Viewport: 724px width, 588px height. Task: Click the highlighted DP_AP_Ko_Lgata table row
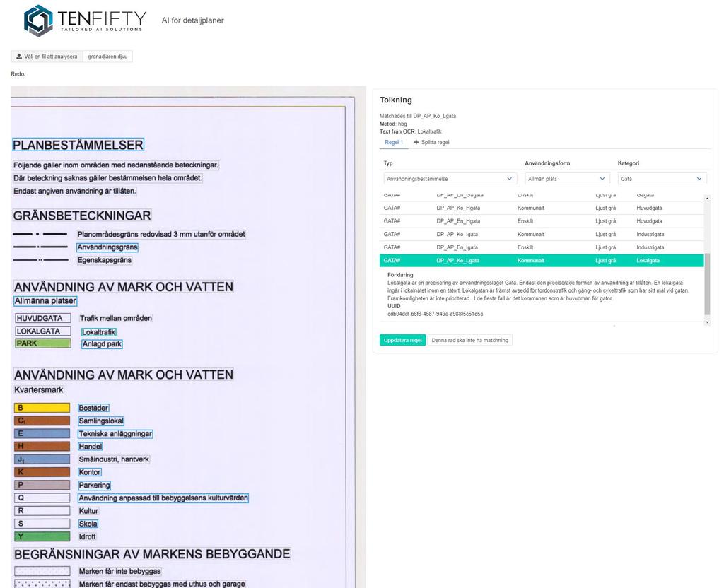pyautogui.click(x=542, y=260)
